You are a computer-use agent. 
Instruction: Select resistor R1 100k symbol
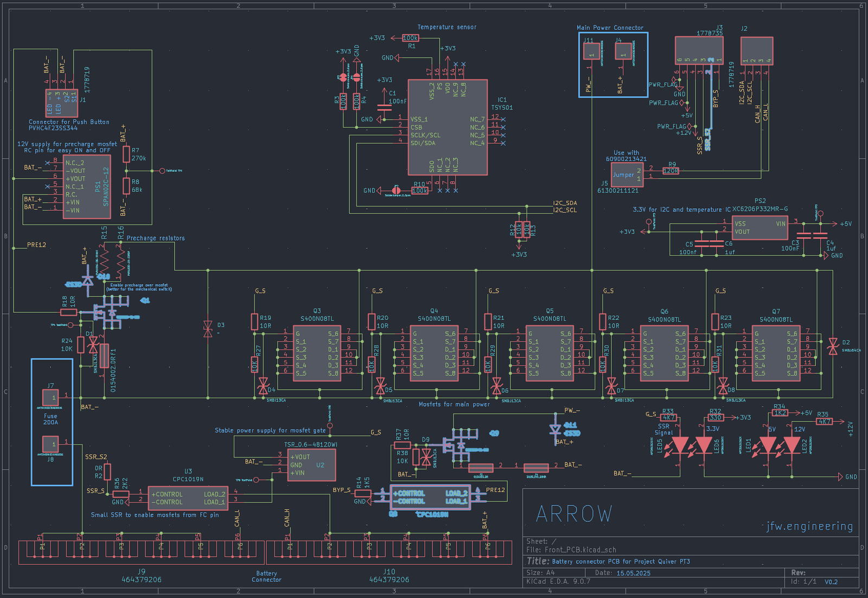[x=411, y=38]
